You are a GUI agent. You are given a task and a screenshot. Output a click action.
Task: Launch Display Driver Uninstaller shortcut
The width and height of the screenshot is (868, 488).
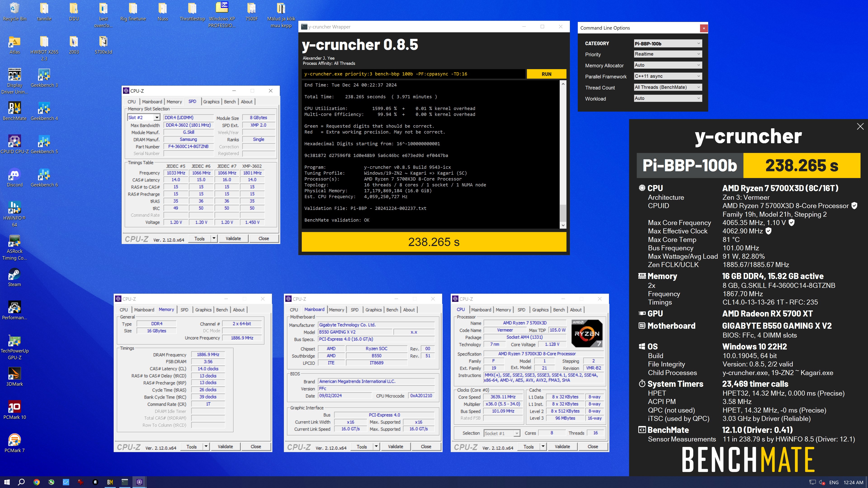14,82
